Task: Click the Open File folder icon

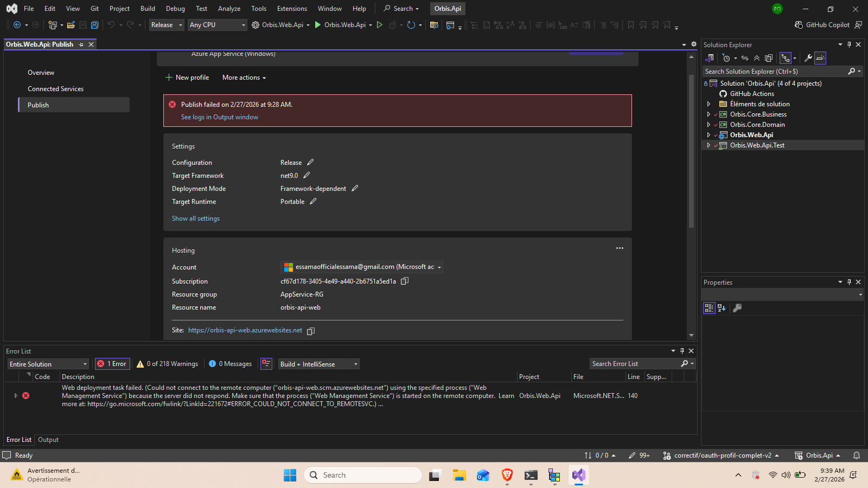Action: pyautogui.click(x=71, y=25)
